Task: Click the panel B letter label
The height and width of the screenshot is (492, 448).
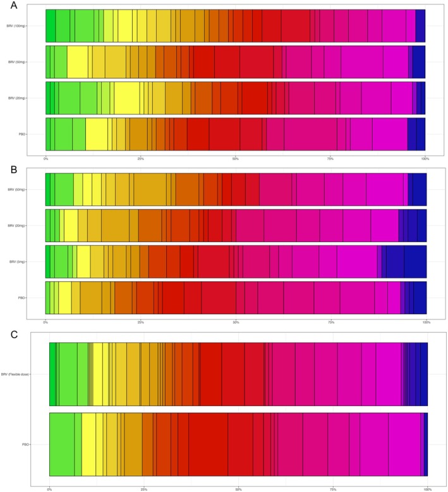Action: pos(14,169)
